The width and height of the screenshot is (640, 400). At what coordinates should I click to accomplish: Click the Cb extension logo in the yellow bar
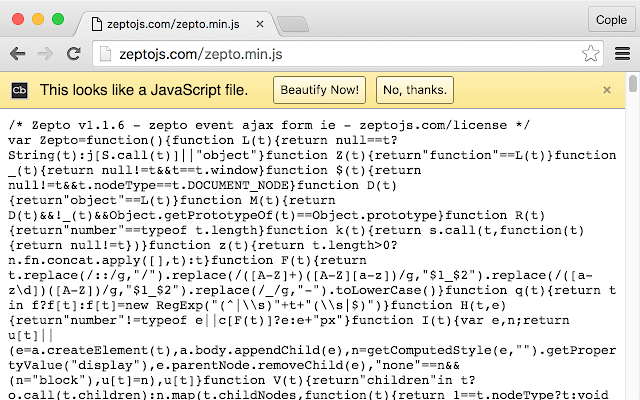tap(19, 90)
